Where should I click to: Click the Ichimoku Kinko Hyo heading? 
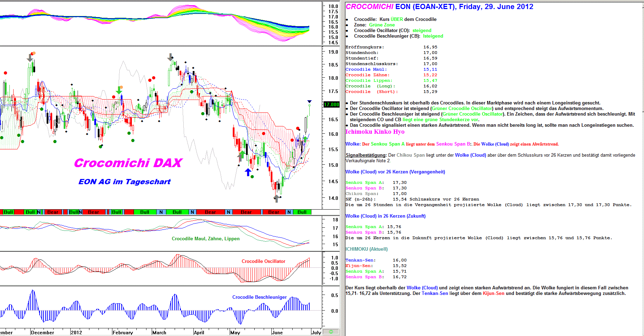tap(375, 132)
